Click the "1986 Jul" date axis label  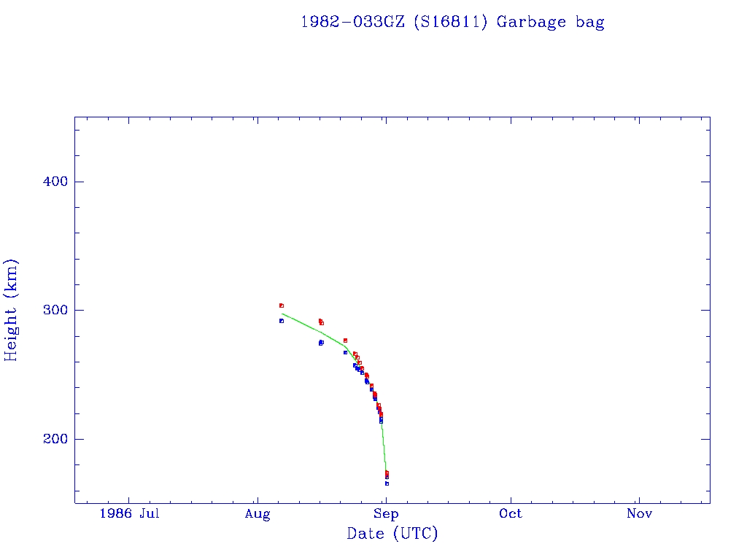129,513
